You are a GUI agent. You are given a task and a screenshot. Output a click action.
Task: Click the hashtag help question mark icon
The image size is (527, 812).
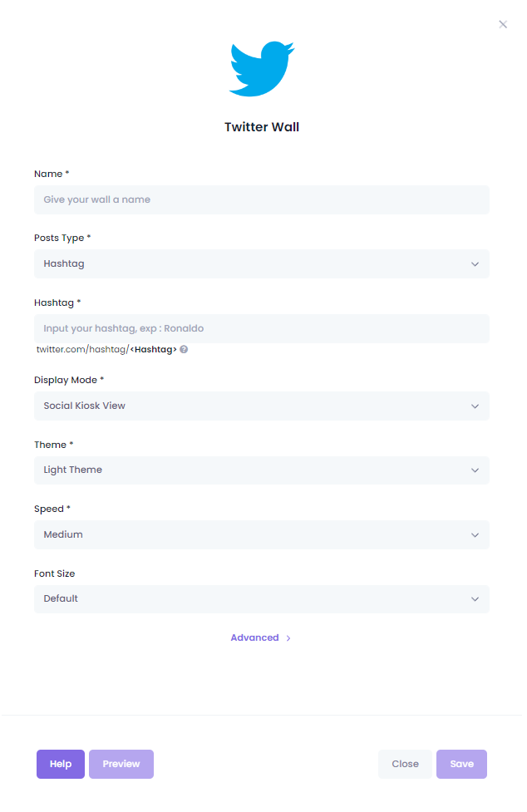point(184,350)
